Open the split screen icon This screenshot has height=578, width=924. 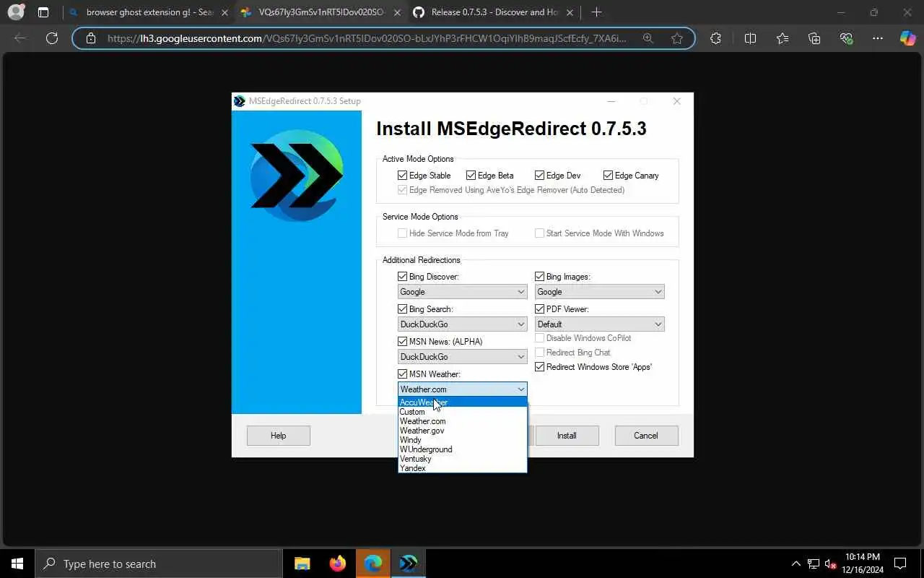tap(750, 38)
